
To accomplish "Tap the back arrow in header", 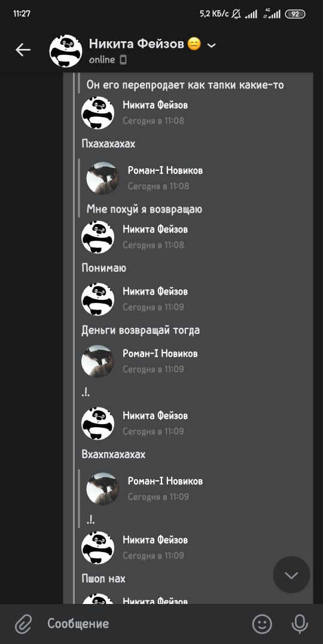I will 23,50.
